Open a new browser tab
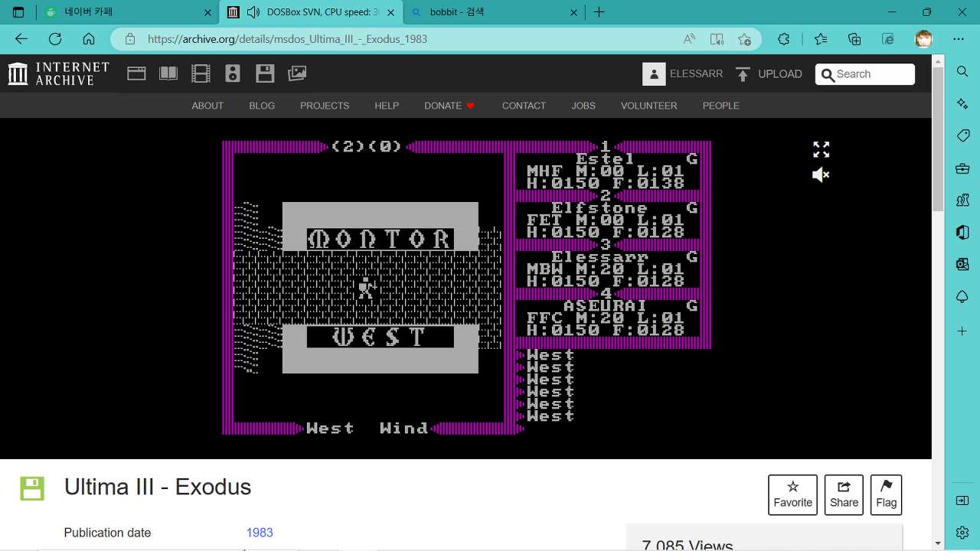980x551 pixels. click(x=599, y=12)
